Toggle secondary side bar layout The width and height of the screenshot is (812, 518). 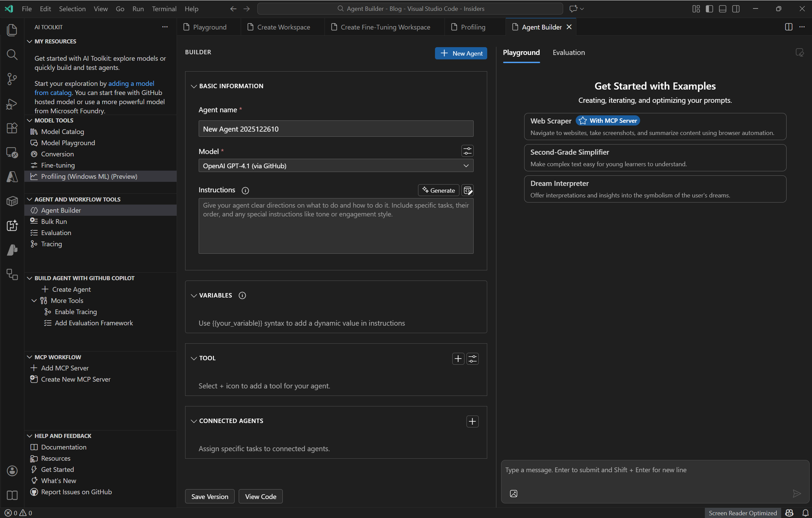pos(736,9)
